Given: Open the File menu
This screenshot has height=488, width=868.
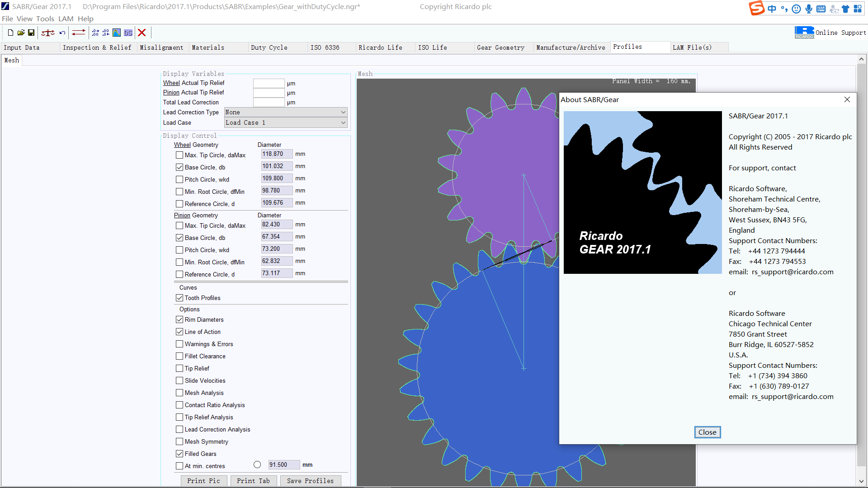Looking at the screenshot, I should click(x=7, y=19).
